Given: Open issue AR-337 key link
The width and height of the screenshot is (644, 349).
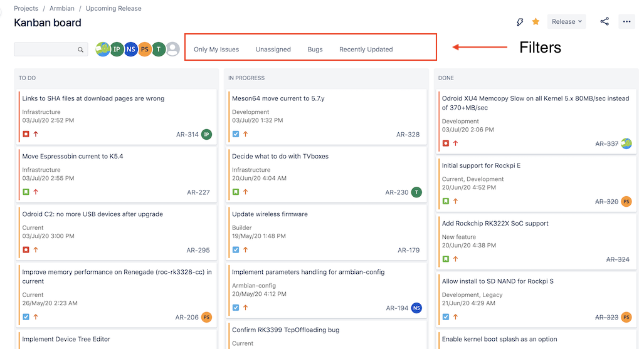Looking at the screenshot, I should click(x=606, y=143).
